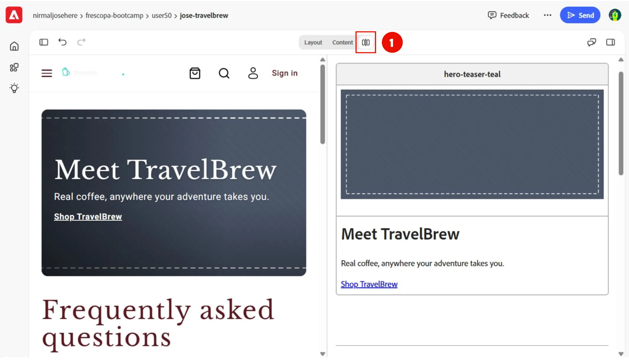Select frescopa-bootcamp in breadcrumb
This screenshot has width=629, height=364.
click(114, 15)
